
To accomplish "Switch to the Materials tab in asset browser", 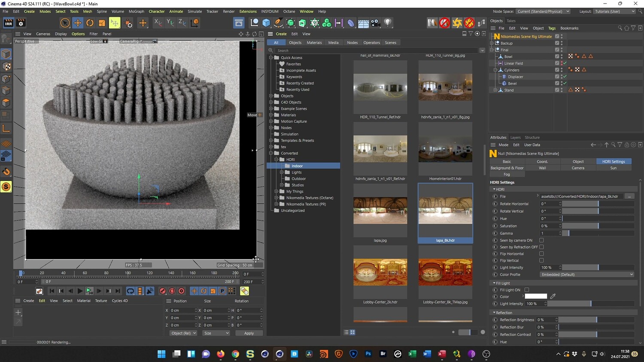I will tap(314, 42).
